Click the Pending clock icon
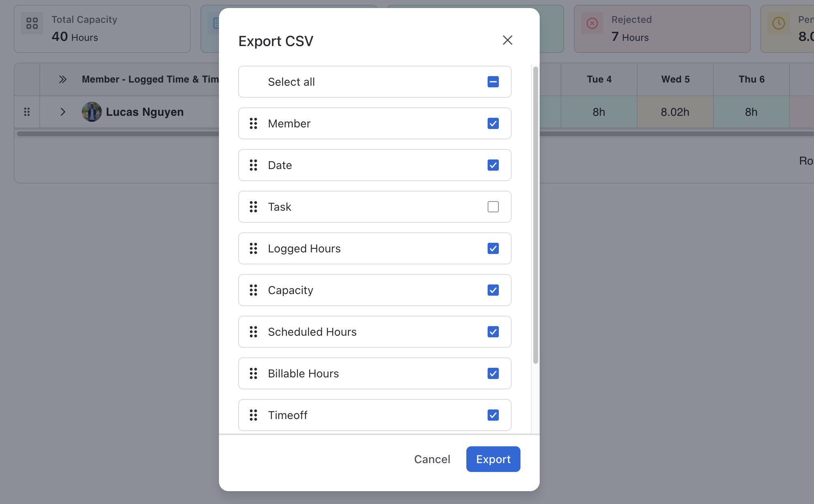The image size is (814, 504). tap(779, 23)
